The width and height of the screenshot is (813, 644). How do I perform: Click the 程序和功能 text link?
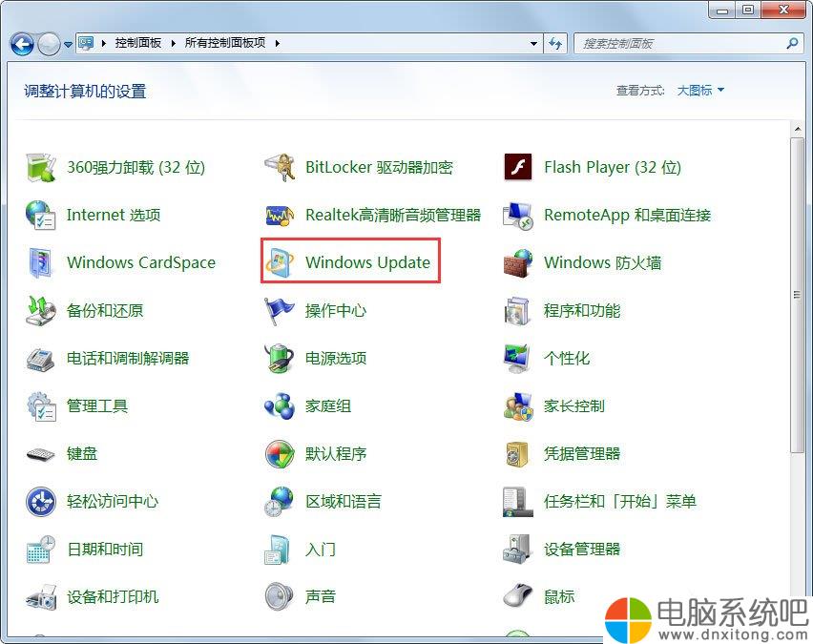click(x=582, y=311)
